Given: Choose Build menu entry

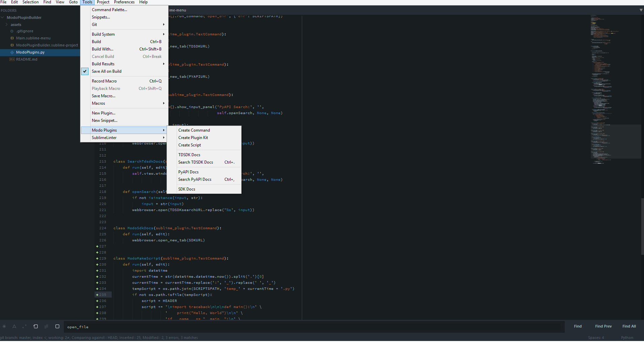Looking at the screenshot, I should 124,42.
